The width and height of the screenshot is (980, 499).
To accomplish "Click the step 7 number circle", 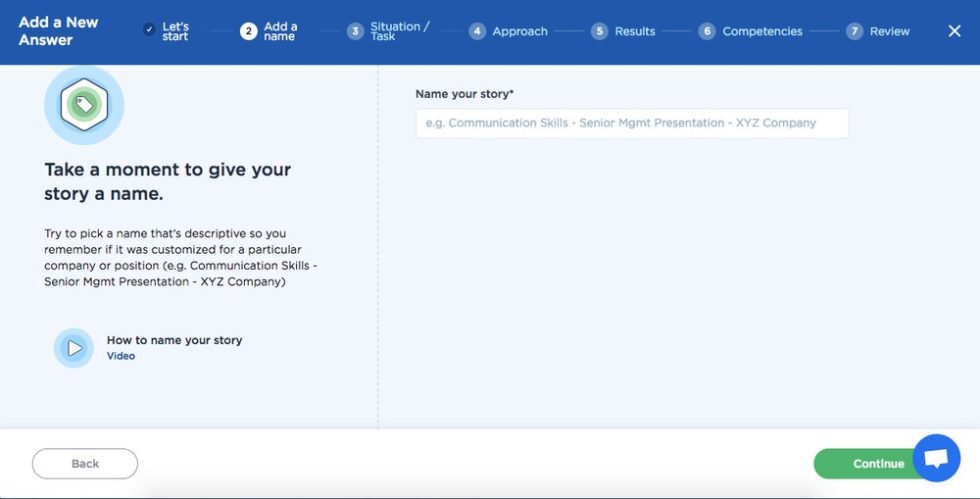I will click(x=854, y=31).
